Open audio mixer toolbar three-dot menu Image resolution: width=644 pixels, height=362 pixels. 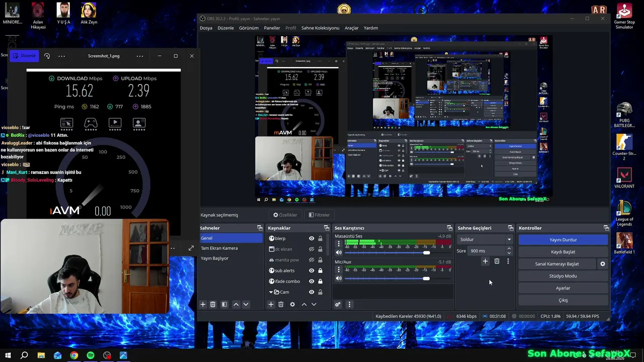[349, 304]
